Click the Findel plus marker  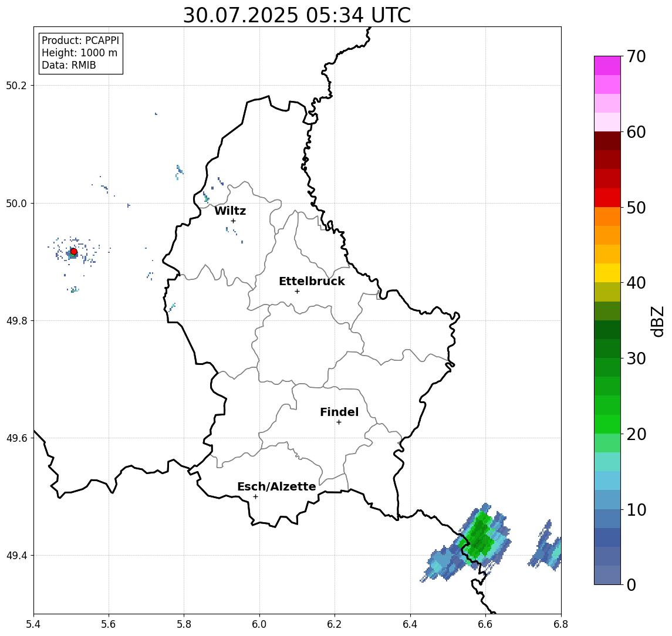click(339, 422)
